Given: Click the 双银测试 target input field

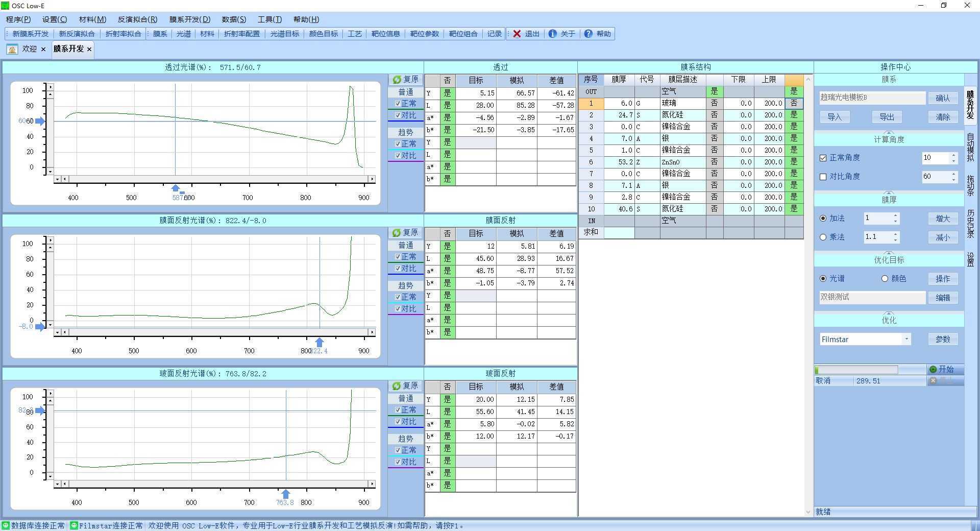Looking at the screenshot, I should (x=872, y=297).
